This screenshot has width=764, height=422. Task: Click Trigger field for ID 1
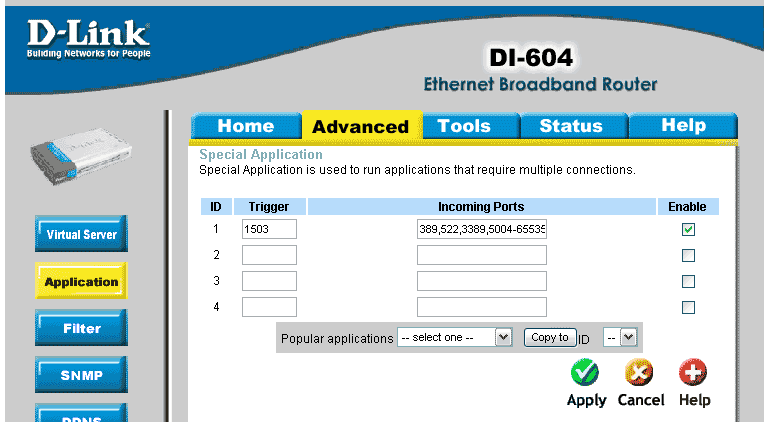tap(269, 229)
